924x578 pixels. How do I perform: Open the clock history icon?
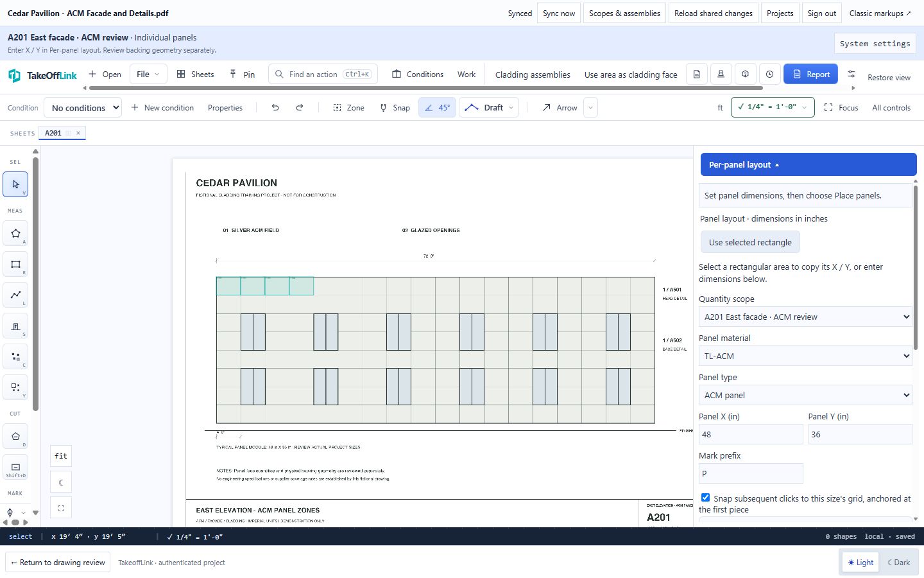[x=770, y=74]
